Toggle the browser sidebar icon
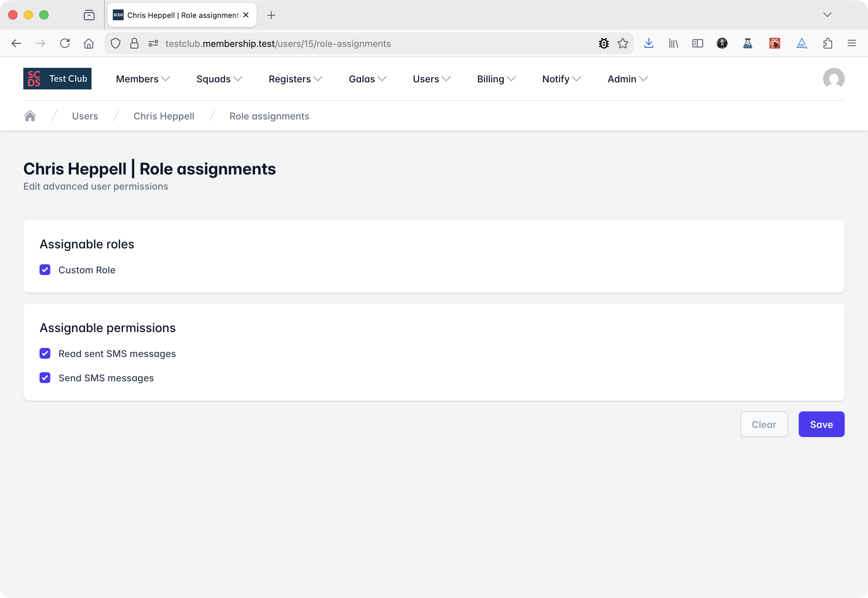The width and height of the screenshot is (868, 598). click(x=697, y=43)
